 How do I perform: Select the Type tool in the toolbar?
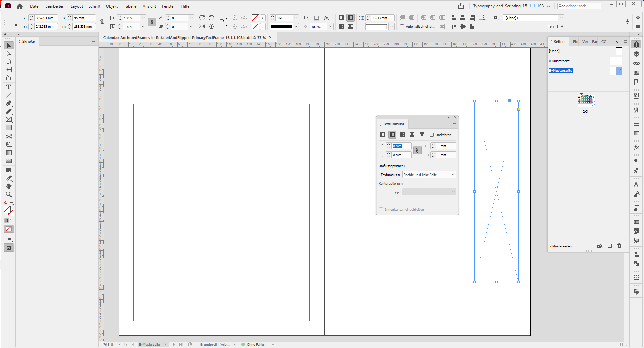point(8,87)
